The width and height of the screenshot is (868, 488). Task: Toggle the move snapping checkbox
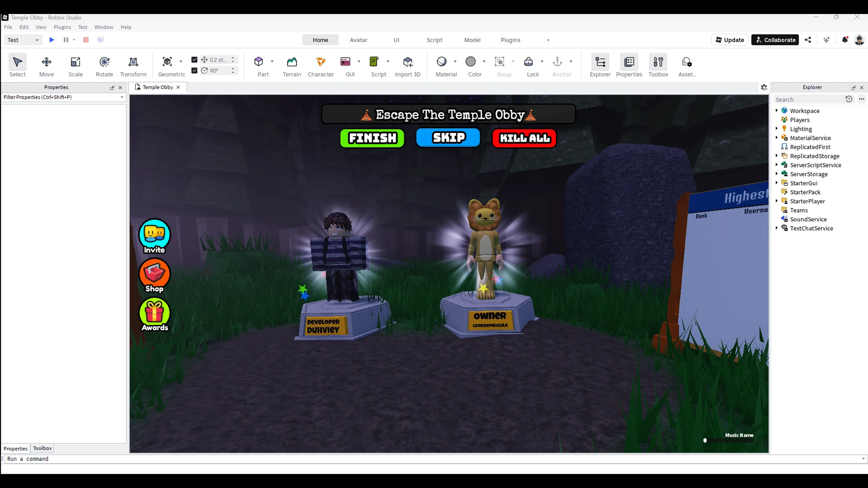194,60
